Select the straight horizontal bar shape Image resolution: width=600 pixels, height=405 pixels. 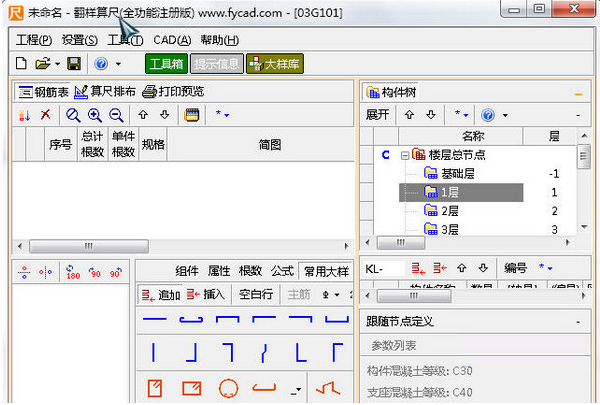pyautogui.click(x=155, y=319)
